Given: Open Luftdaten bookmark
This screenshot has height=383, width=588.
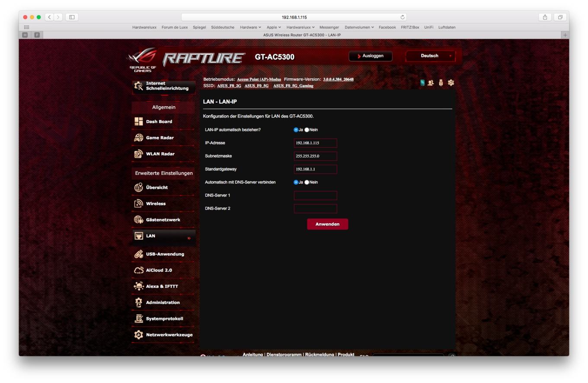Looking at the screenshot, I should pyautogui.click(x=447, y=27).
